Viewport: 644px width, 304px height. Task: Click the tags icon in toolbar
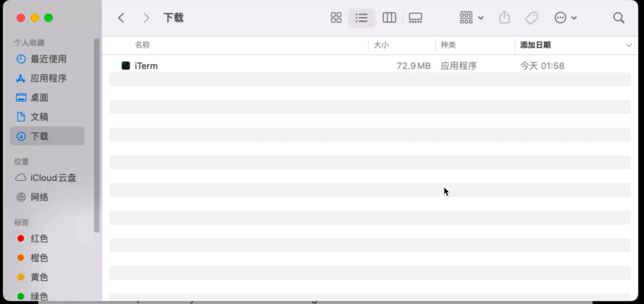531,18
